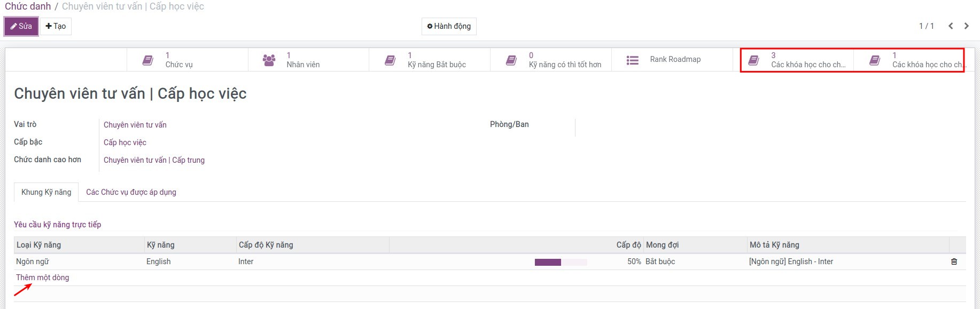
Task: Open the Rank Roadmap list
Action: tap(672, 60)
